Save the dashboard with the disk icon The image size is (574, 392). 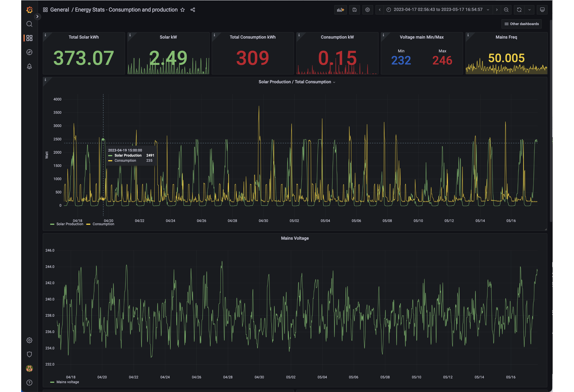(x=355, y=10)
